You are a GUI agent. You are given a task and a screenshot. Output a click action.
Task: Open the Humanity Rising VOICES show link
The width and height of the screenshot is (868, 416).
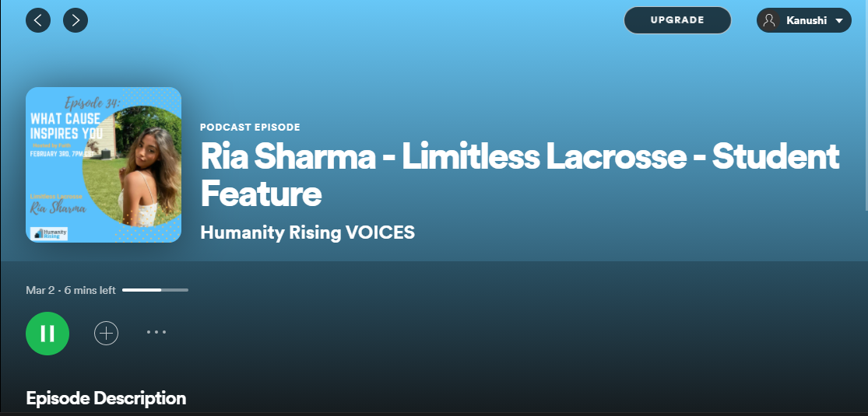pyautogui.click(x=307, y=232)
